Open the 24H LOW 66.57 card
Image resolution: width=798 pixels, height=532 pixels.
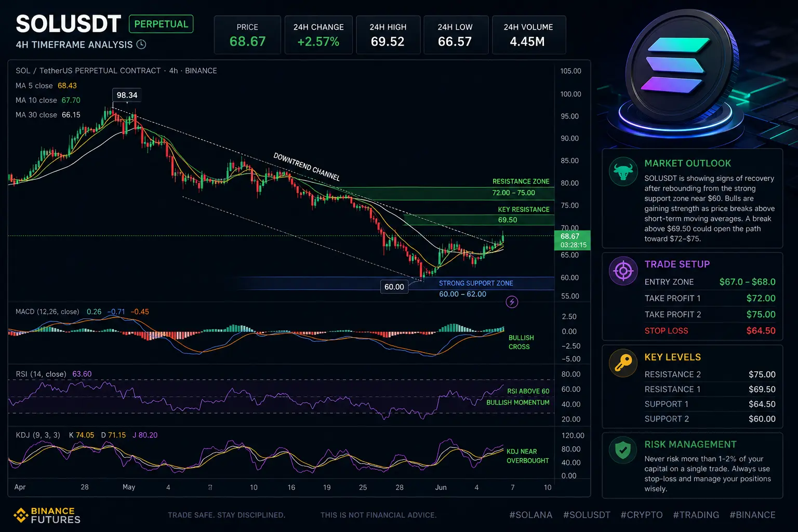click(456, 35)
